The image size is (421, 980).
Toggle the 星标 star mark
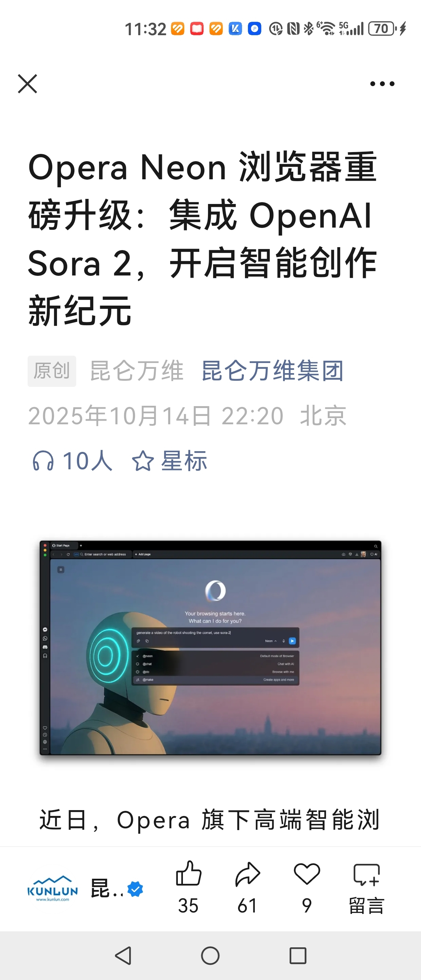tap(169, 461)
